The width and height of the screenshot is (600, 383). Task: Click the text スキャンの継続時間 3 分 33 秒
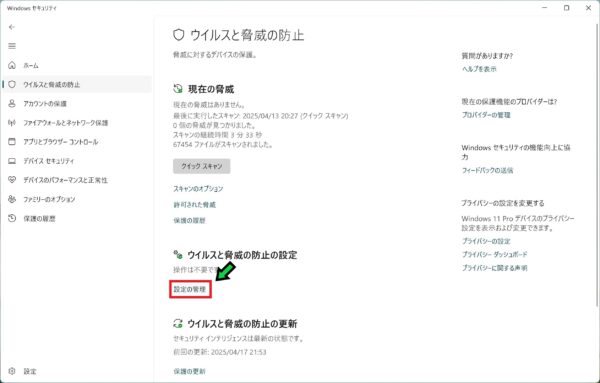click(x=218, y=135)
